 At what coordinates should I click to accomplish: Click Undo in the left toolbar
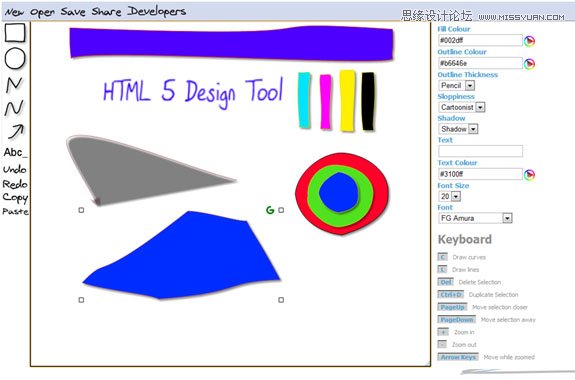[x=15, y=169]
